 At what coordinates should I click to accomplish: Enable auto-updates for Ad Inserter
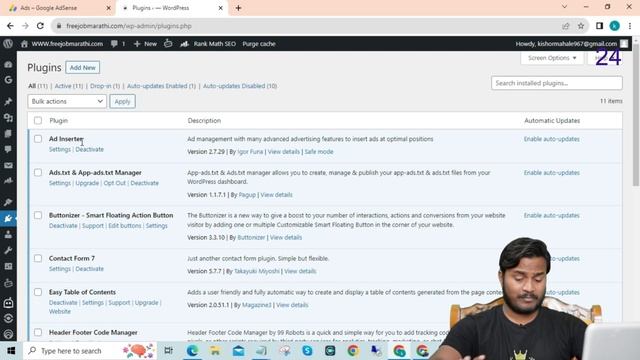pos(551,139)
